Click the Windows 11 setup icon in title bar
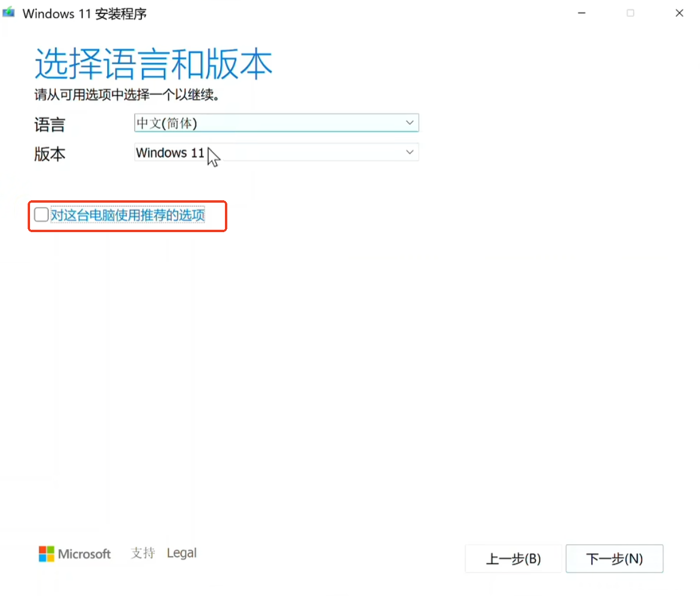 (x=9, y=13)
